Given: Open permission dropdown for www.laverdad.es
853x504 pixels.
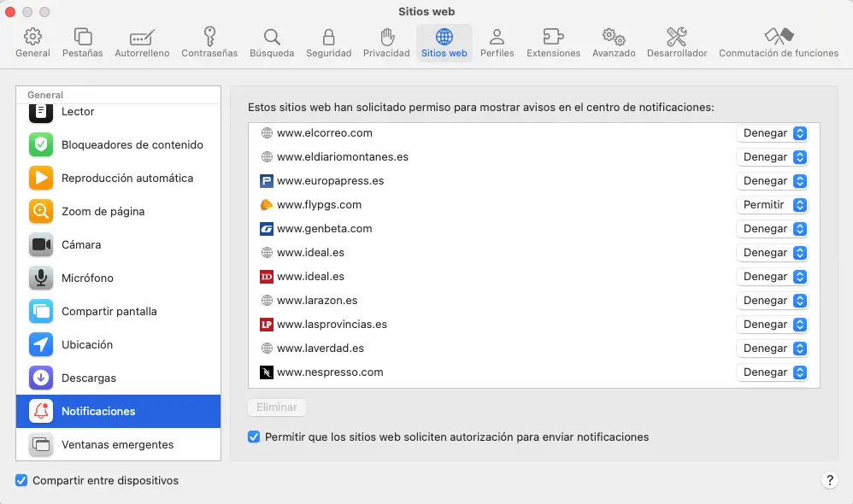Looking at the screenshot, I should tap(772, 349).
